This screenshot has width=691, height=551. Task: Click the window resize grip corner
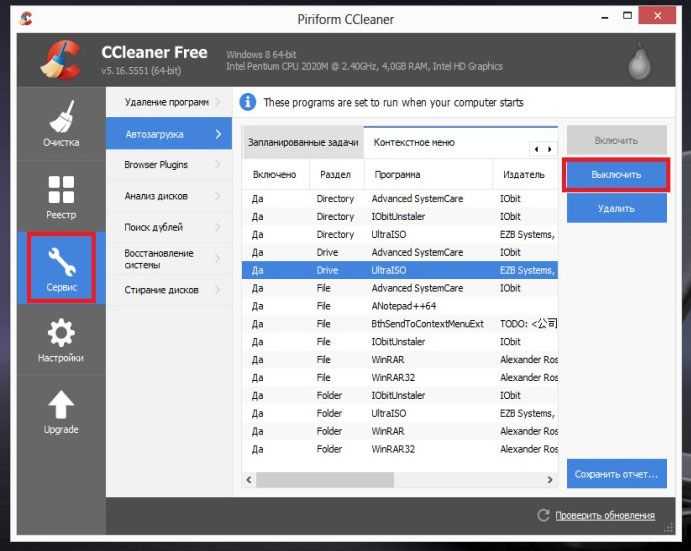pyautogui.click(x=669, y=527)
